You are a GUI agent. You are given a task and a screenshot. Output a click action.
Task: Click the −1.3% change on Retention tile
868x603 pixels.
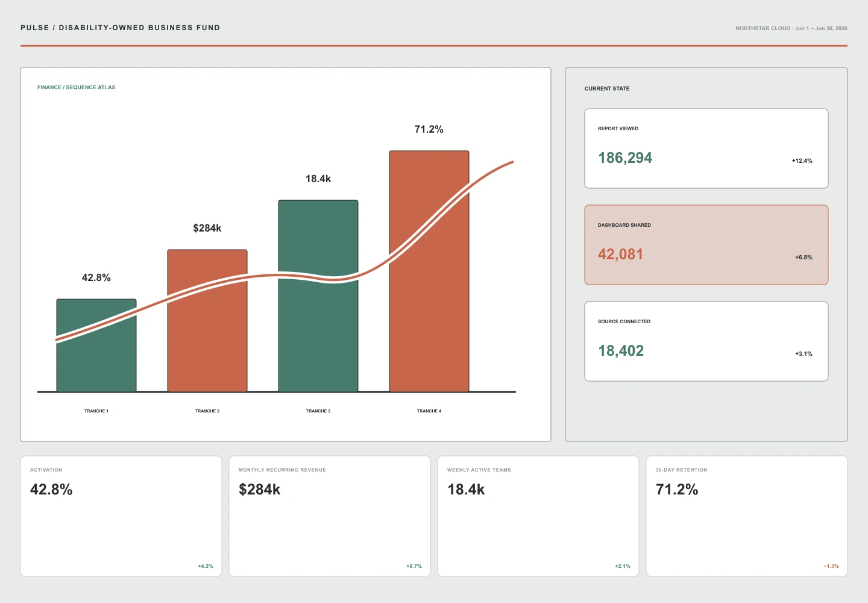pyautogui.click(x=831, y=566)
